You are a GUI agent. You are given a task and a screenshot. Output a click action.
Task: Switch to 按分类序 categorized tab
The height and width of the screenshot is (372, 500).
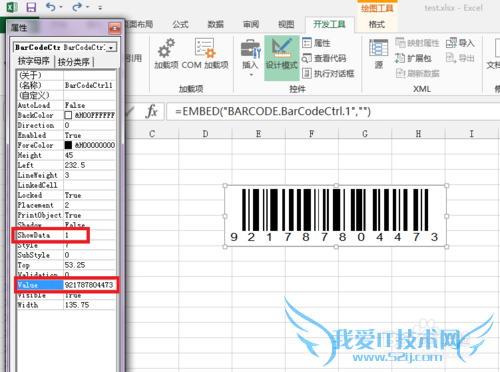tap(74, 62)
